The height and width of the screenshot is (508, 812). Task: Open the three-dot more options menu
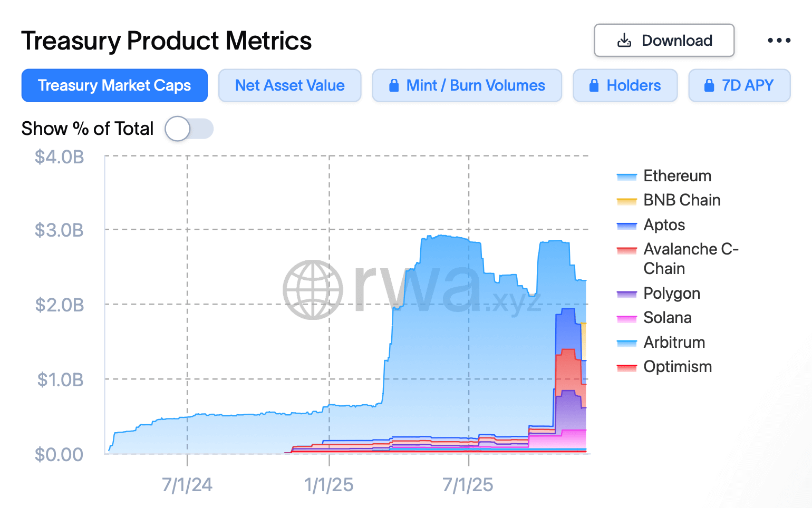pyautogui.click(x=779, y=41)
